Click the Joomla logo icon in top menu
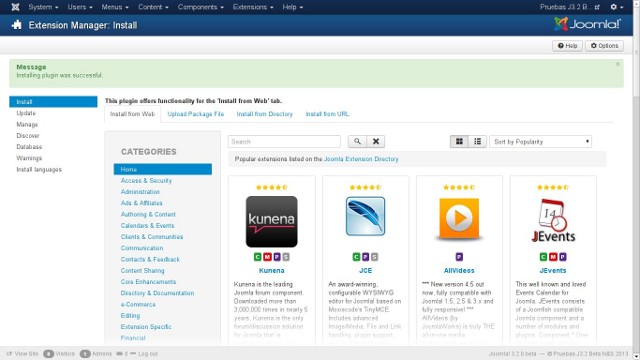The image size is (640, 360). coord(15,7)
